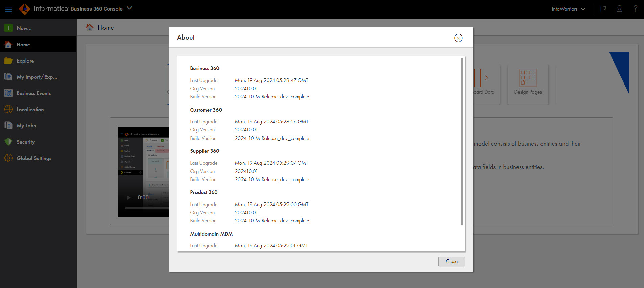Screen dimensions: 644x288
Task: Open the InfaWarriors organization dropdown
Action: pos(568,9)
